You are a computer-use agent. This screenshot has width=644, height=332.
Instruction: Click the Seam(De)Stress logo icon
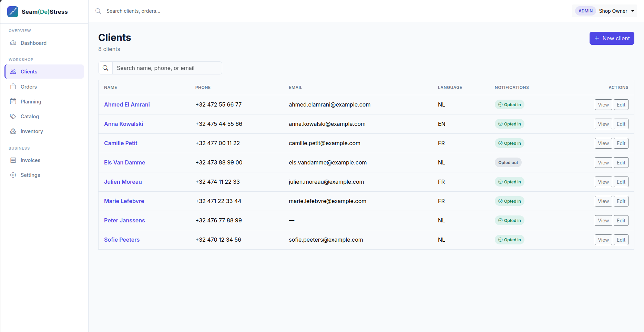click(13, 11)
